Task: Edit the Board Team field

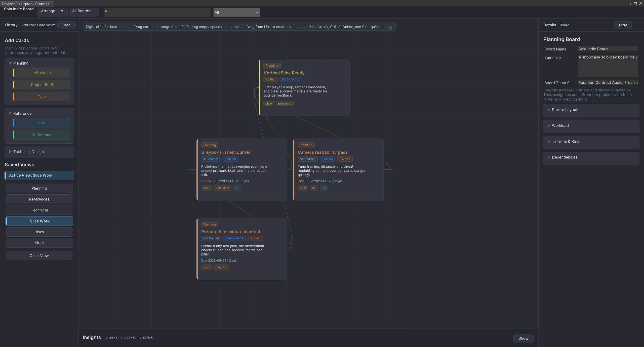Action: click(608, 83)
